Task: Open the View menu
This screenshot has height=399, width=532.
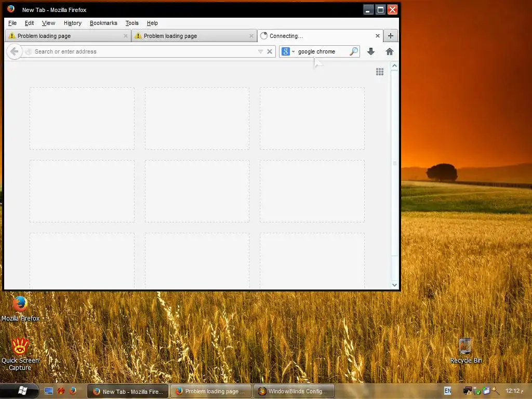Action: [48, 23]
